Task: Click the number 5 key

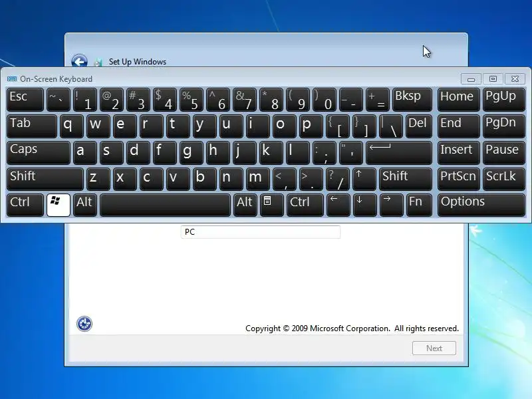Action: click(192, 100)
